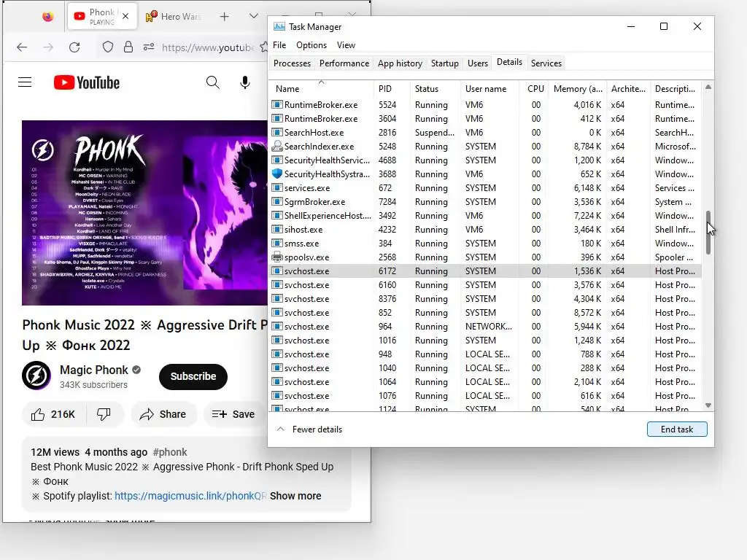The image size is (747, 560).
Task: Sort by the Name column header
Action: [321, 88]
